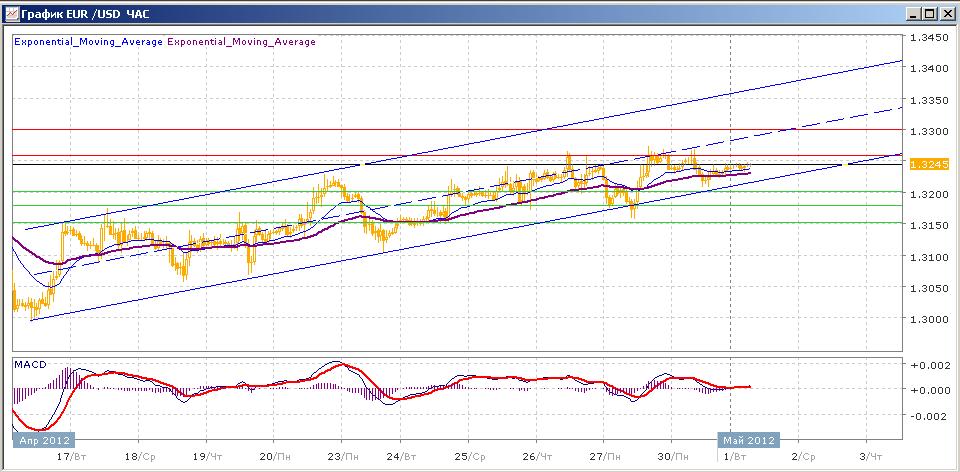Select the purple Exponential_Moving_Average legend label
This screenshot has height=472, width=960.
241,42
